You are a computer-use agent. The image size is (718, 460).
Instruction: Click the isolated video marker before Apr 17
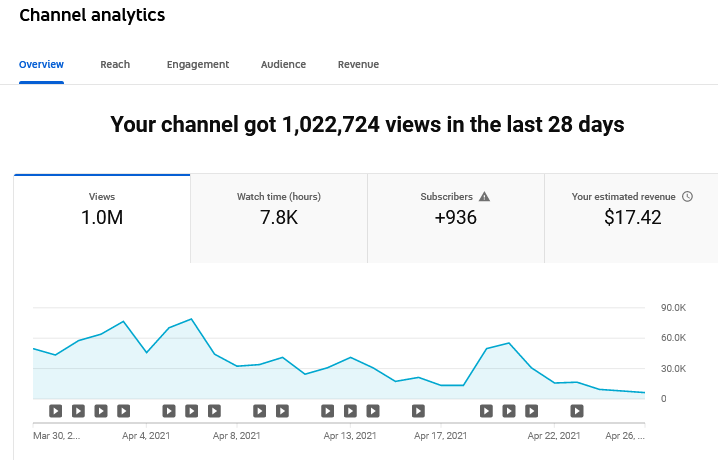pyautogui.click(x=418, y=410)
